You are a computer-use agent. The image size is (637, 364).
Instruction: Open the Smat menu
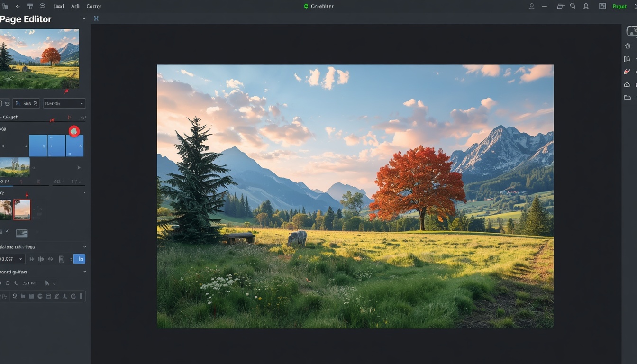point(59,6)
